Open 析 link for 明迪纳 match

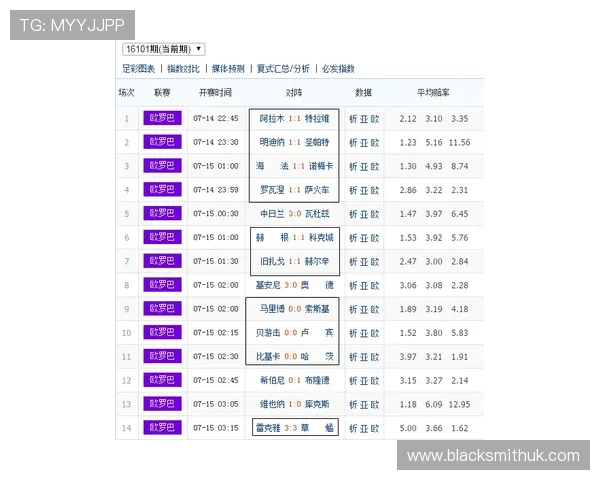click(x=353, y=143)
